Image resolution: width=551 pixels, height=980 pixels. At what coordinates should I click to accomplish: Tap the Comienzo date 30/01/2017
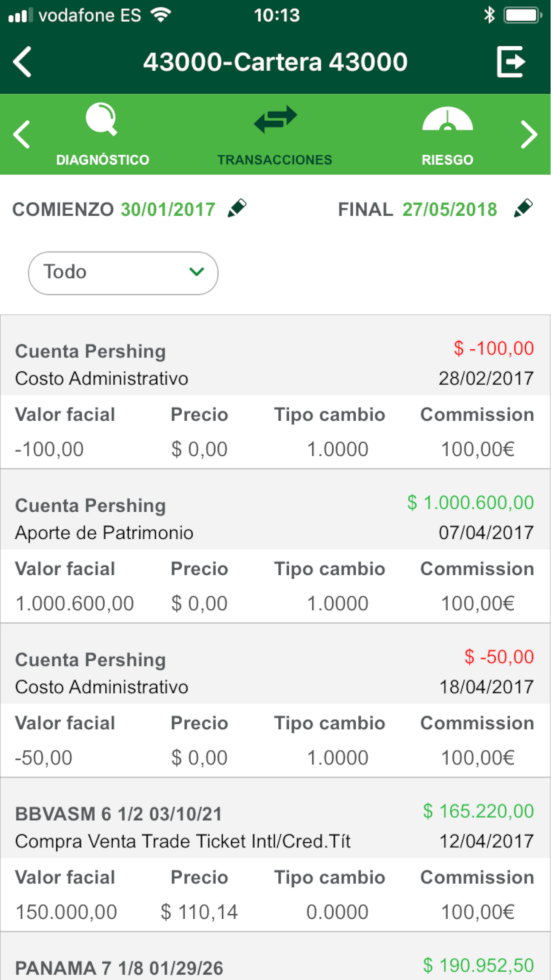point(168,209)
